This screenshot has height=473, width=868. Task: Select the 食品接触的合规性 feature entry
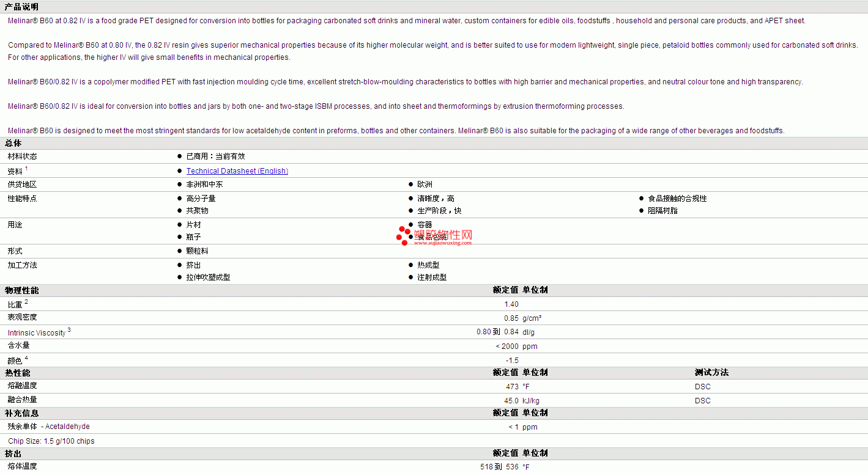click(x=678, y=199)
